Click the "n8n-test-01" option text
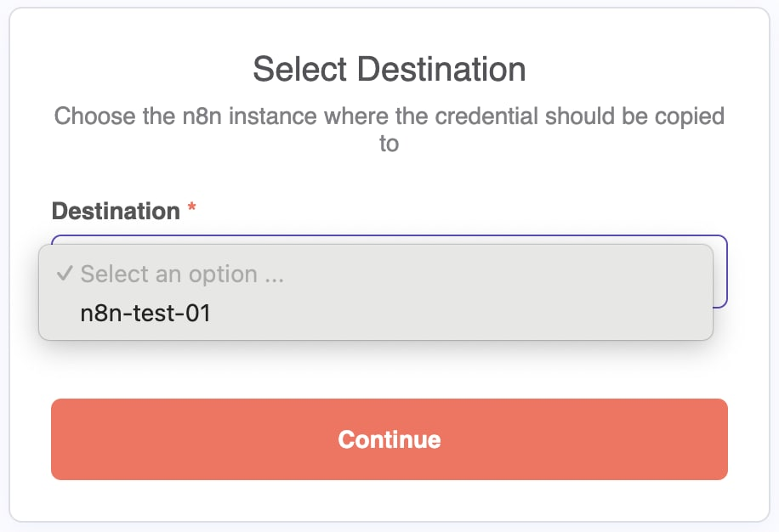Viewport: 779px width, 532px height. click(x=145, y=314)
